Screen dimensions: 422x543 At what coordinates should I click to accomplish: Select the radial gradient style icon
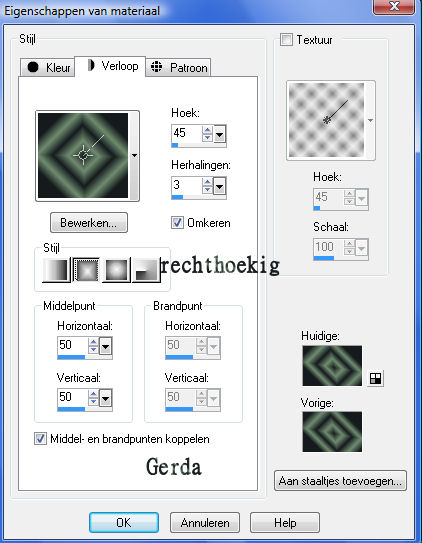click(146, 270)
